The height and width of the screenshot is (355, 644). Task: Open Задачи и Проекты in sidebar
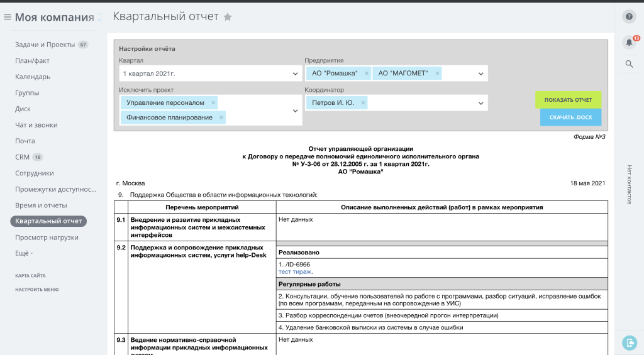[45, 45]
